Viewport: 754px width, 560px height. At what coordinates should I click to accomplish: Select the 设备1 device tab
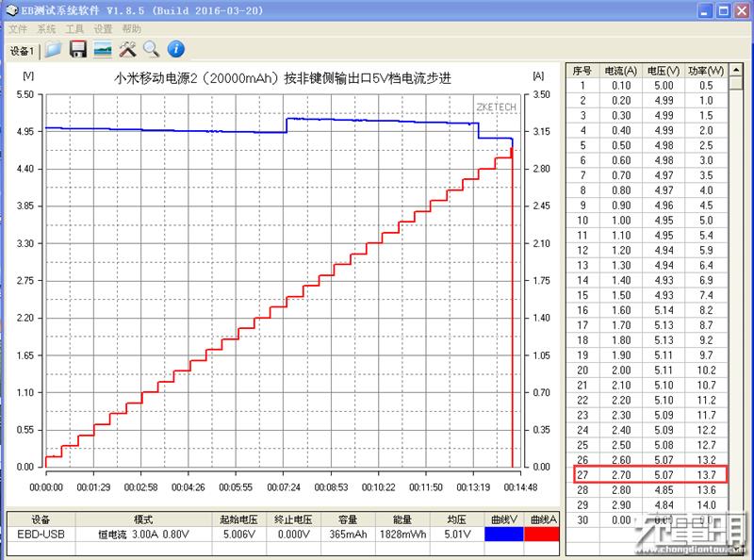pyautogui.click(x=22, y=51)
